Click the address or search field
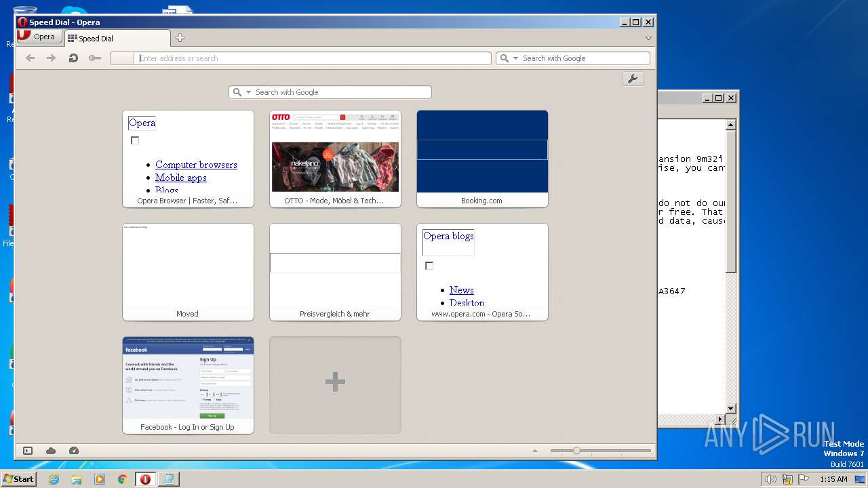Image resolution: width=868 pixels, height=488 pixels. (313, 58)
